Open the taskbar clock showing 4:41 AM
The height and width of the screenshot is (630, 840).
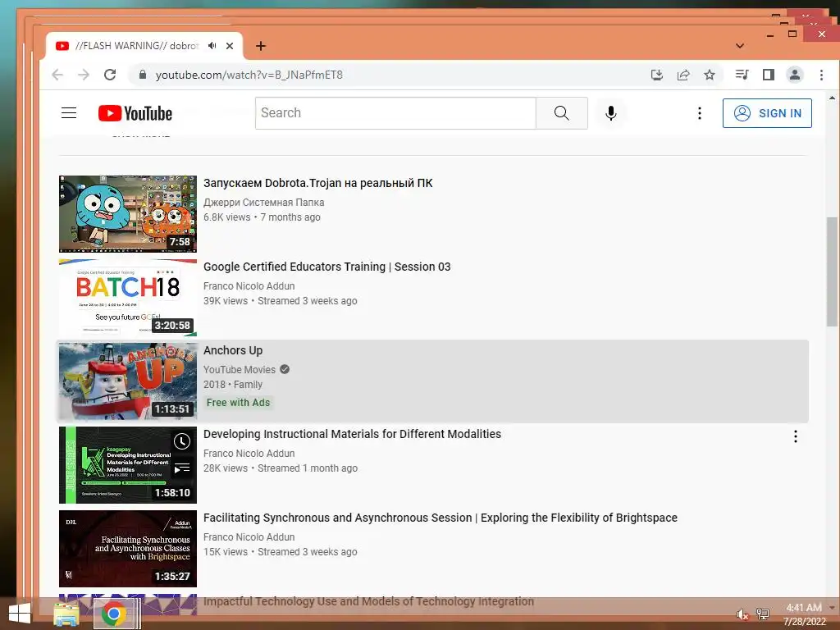tap(804, 614)
